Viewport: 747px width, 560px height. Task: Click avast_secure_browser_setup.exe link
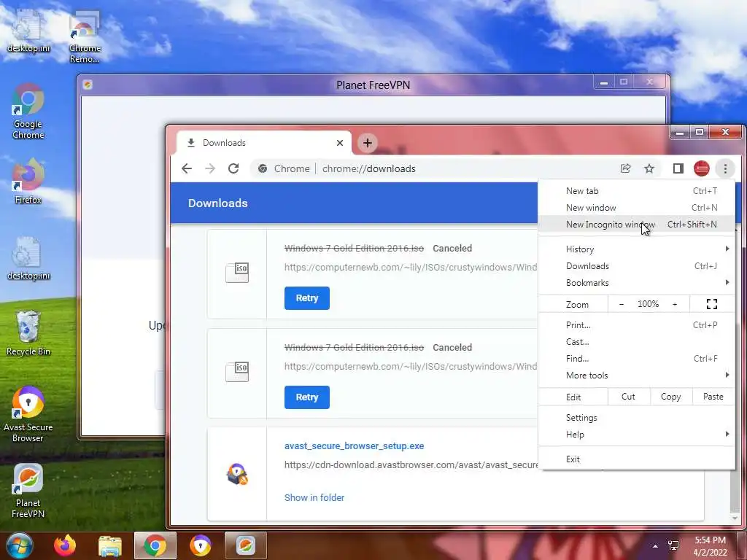tap(354, 446)
